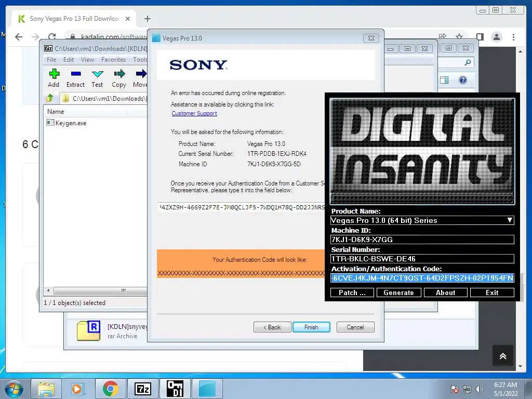Click the 7-Zip Test toolbar icon

pyautogui.click(x=97, y=78)
